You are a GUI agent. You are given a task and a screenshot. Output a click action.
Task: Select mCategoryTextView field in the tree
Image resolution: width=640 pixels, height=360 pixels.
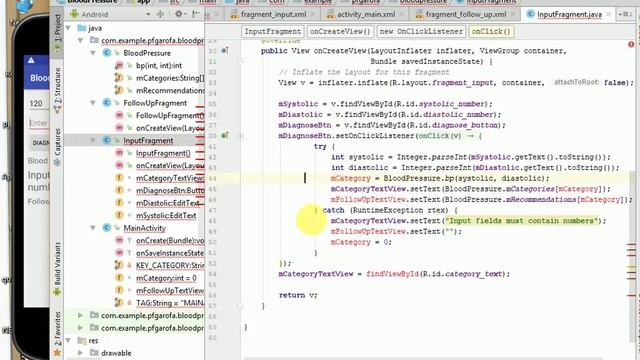(x=170, y=178)
